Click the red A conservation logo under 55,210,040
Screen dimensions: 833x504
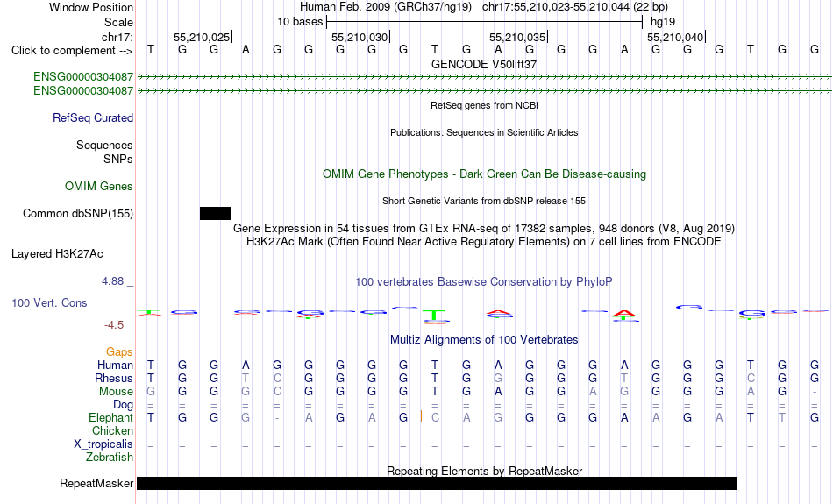[624, 314]
